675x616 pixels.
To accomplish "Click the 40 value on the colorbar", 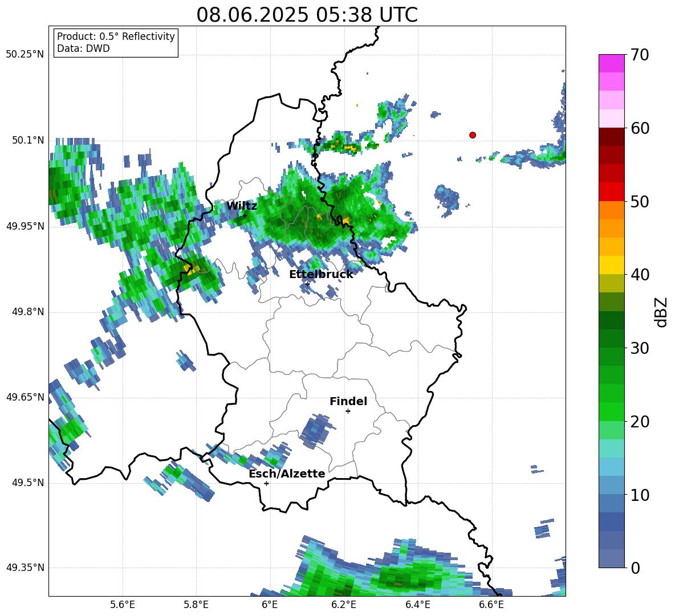I will (x=639, y=275).
